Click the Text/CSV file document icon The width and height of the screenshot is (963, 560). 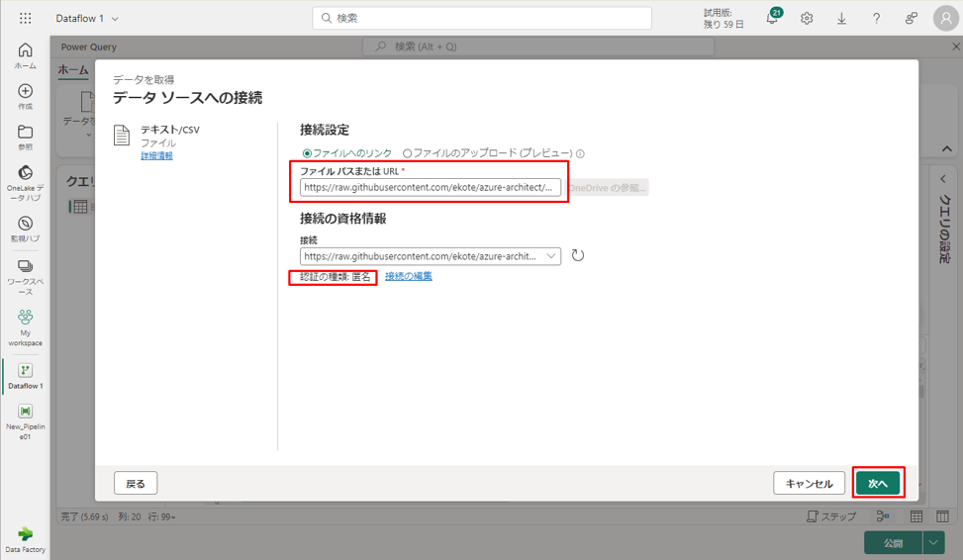coord(122,136)
